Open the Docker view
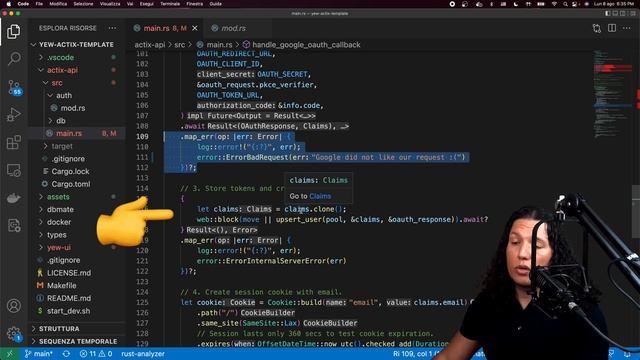Viewport: 640px width, 360px height. pyautogui.click(x=13, y=198)
